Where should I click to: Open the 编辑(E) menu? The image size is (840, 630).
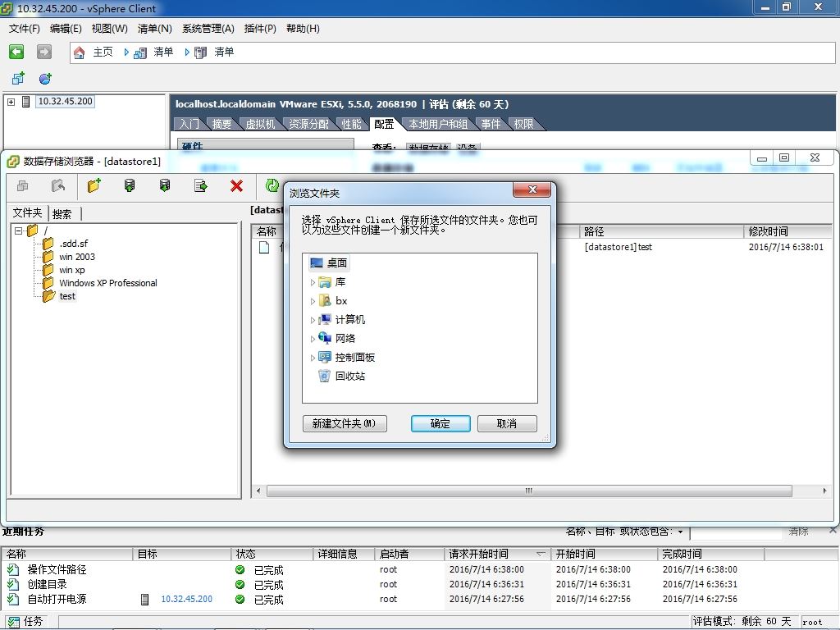pos(66,29)
